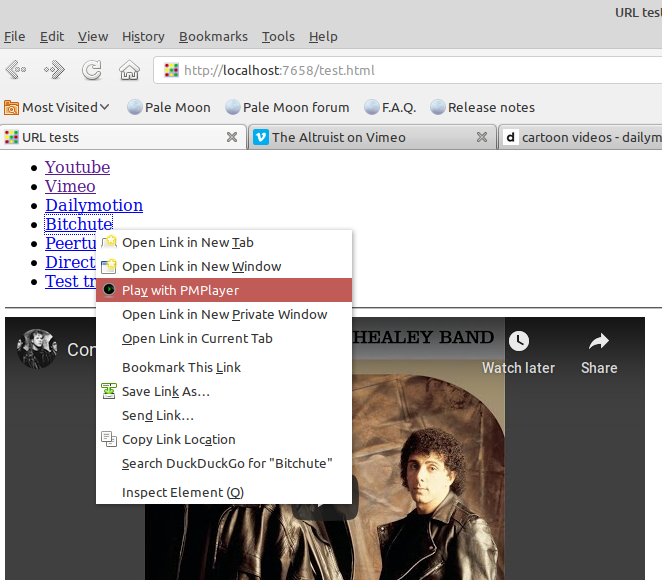This screenshot has height=580, width=662.
Task: Follow the Peertube link
Action: [71, 243]
